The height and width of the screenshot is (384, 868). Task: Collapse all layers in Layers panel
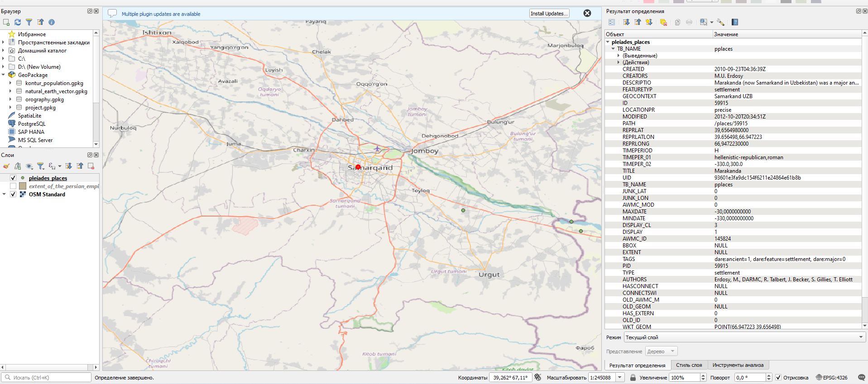point(80,166)
